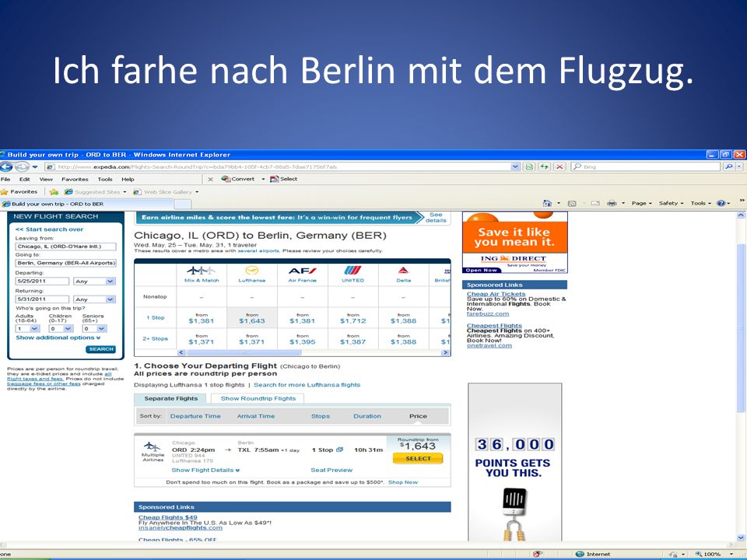Open a new blank tab
The height and width of the screenshot is (560, 747).
pos(182,204)
